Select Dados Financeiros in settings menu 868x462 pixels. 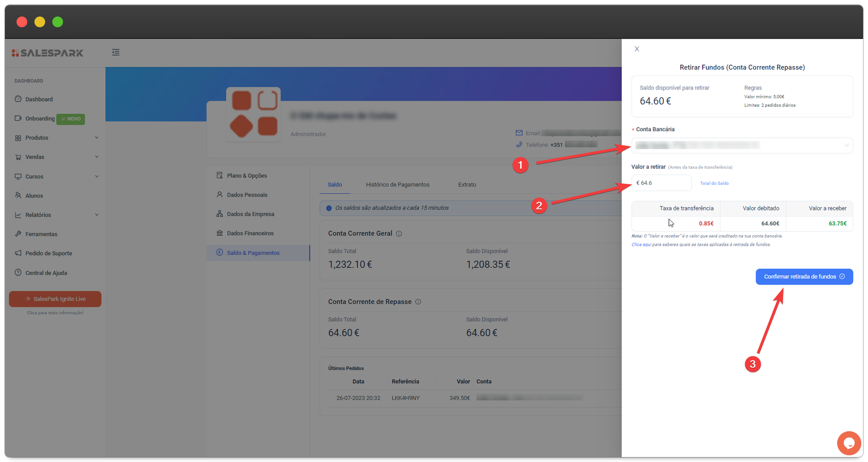pyautogui.click(x=250, y=233)
